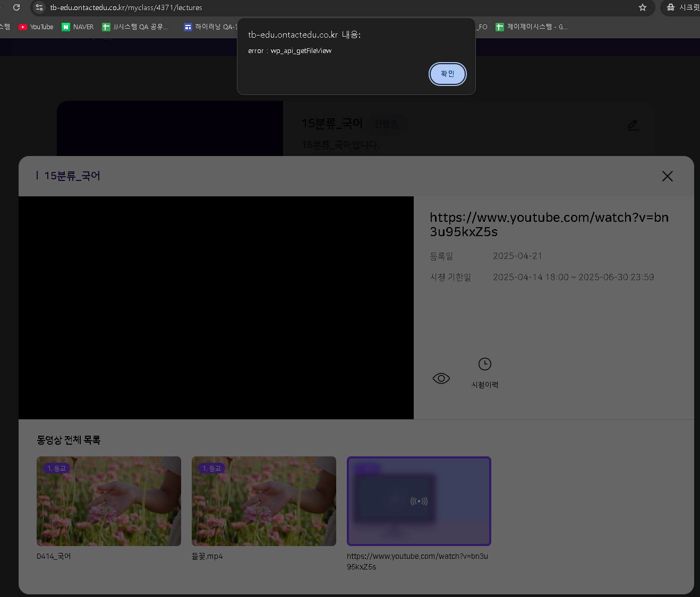
Task: Click the black video player area
Action: point(216,308)
